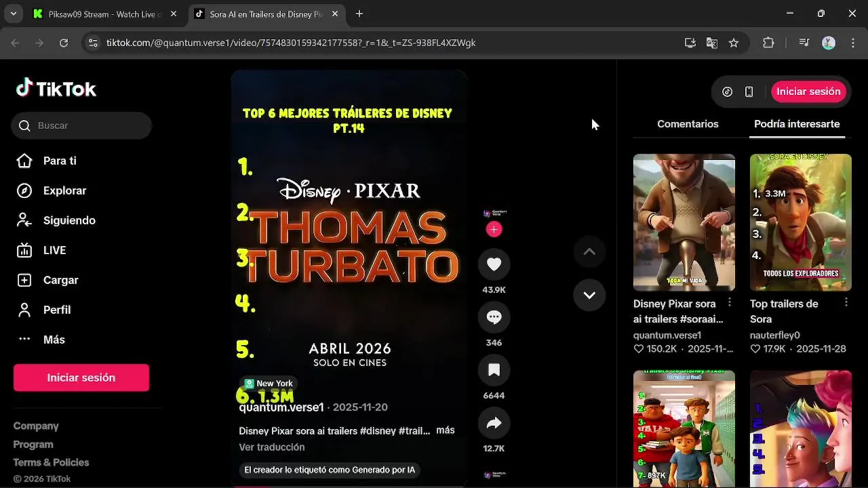The image size is (868, 488).
Task: Open Chrome three-dot menu
Action: [852, 43]
